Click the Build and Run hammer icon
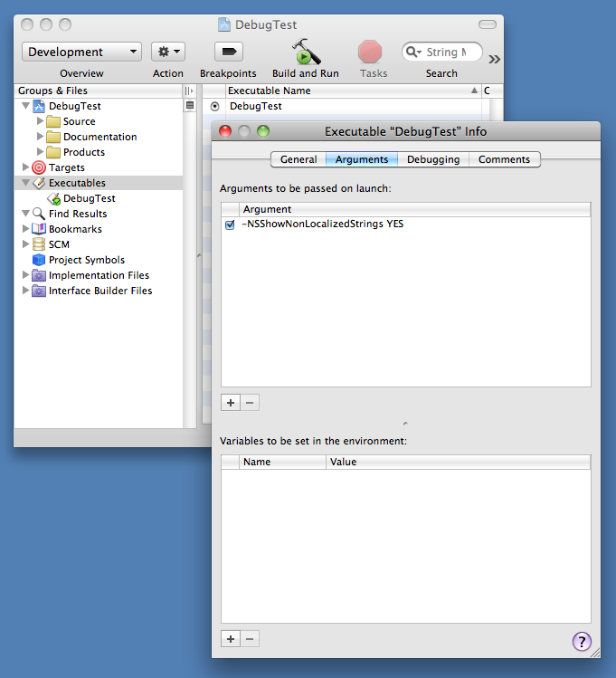Screen dimensions: 616x678 coord(306,53)
